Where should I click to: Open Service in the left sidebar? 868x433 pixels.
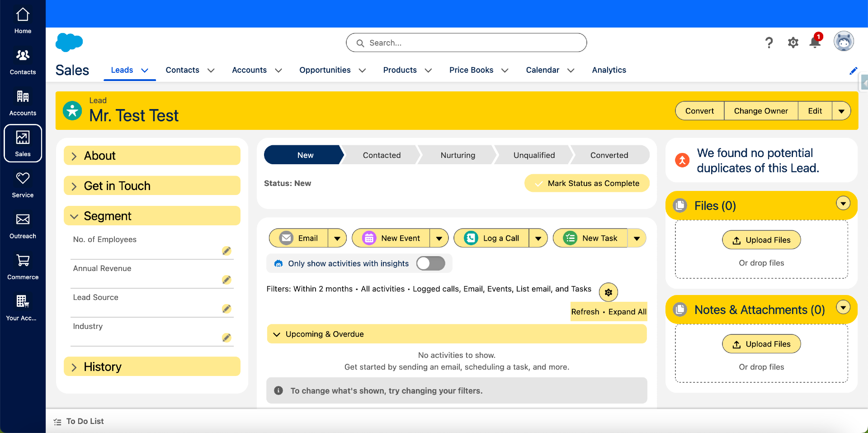(23, 185)
